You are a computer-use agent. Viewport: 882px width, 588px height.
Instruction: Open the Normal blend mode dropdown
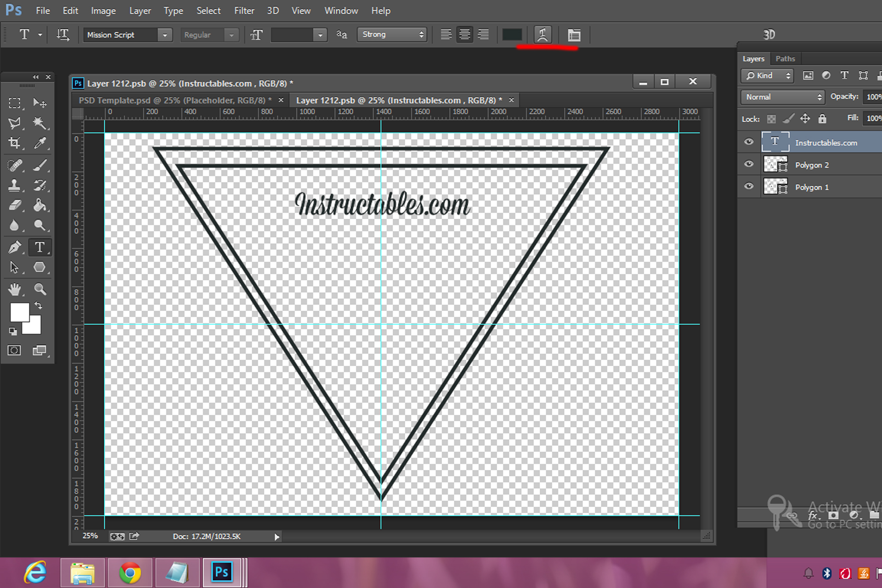(783, 97)
